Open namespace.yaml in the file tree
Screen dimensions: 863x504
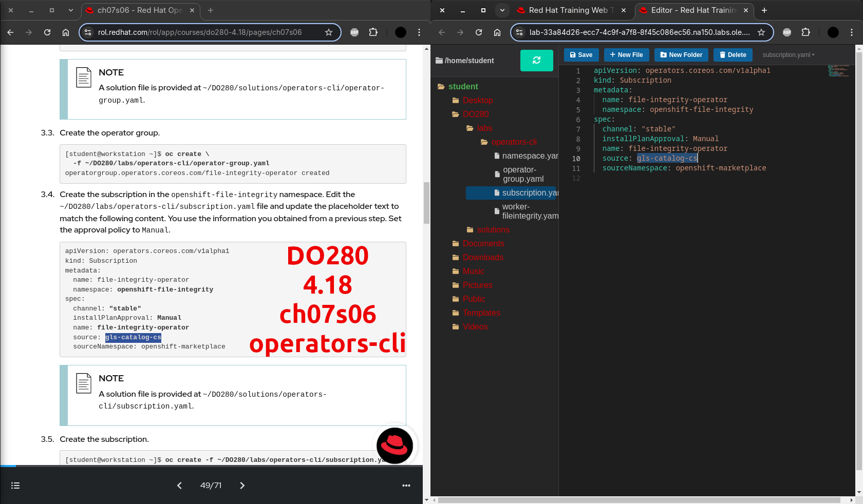coord(526,156)
